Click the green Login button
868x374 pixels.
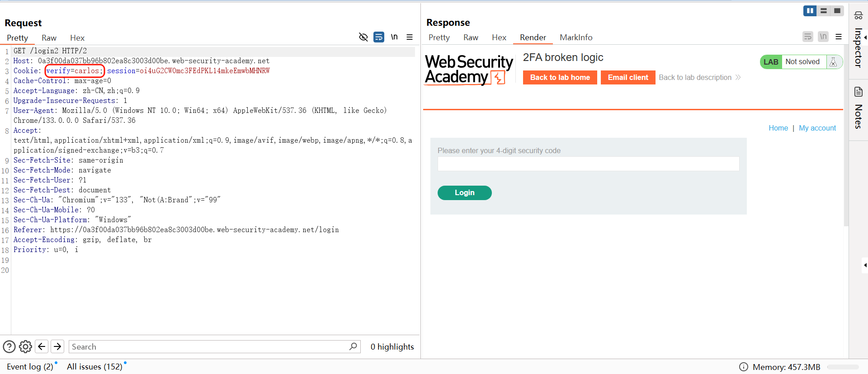click(464, 192)
